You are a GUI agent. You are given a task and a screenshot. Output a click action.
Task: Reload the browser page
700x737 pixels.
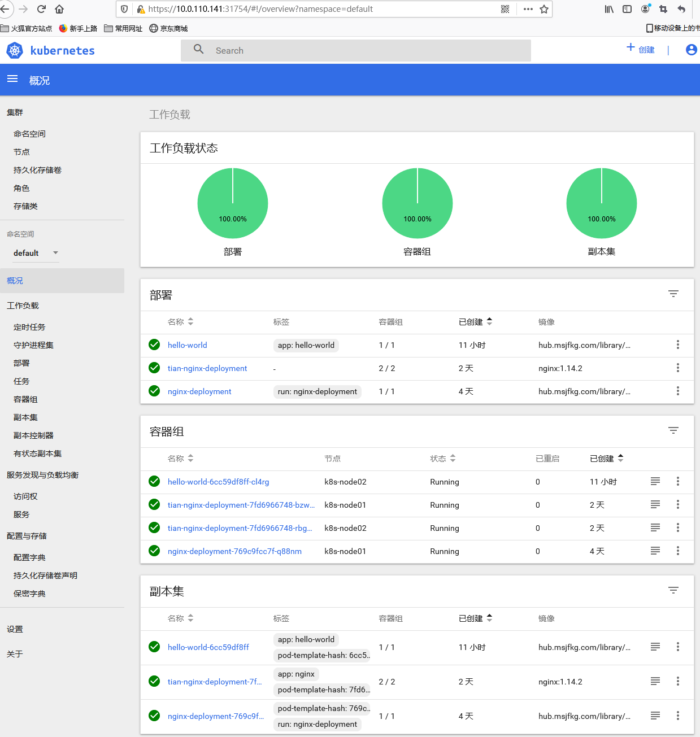click(41, 9)
